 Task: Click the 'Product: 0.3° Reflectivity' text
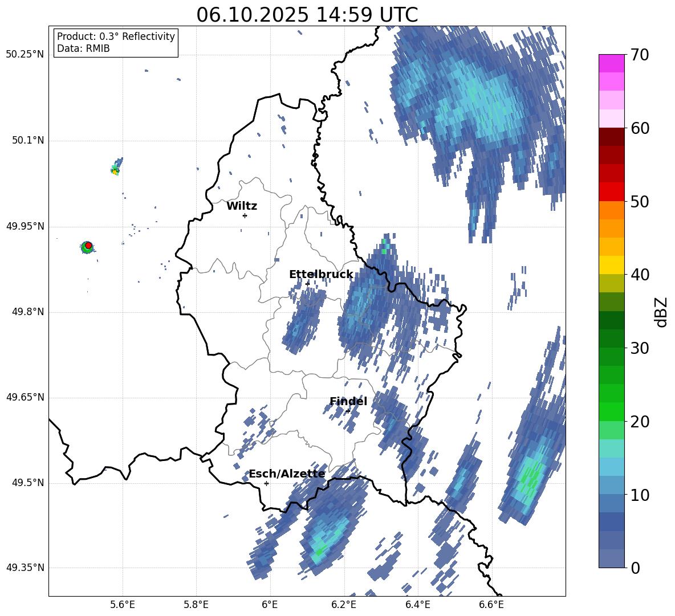pos(116,36)
